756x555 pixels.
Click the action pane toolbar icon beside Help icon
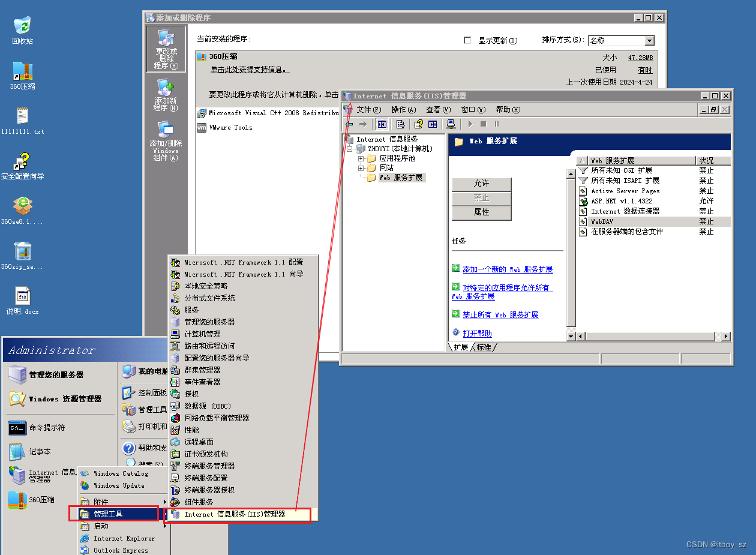click(433, 124)
